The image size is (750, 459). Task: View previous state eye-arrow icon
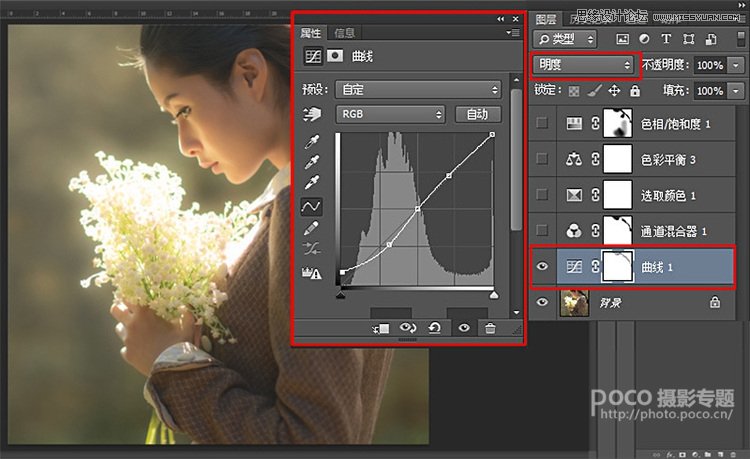coord(408,328)
